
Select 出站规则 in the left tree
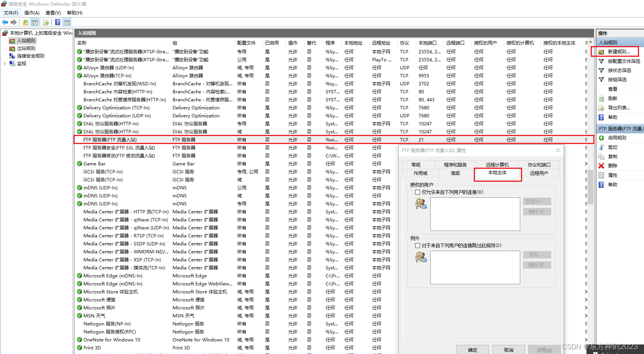point(26,48)
